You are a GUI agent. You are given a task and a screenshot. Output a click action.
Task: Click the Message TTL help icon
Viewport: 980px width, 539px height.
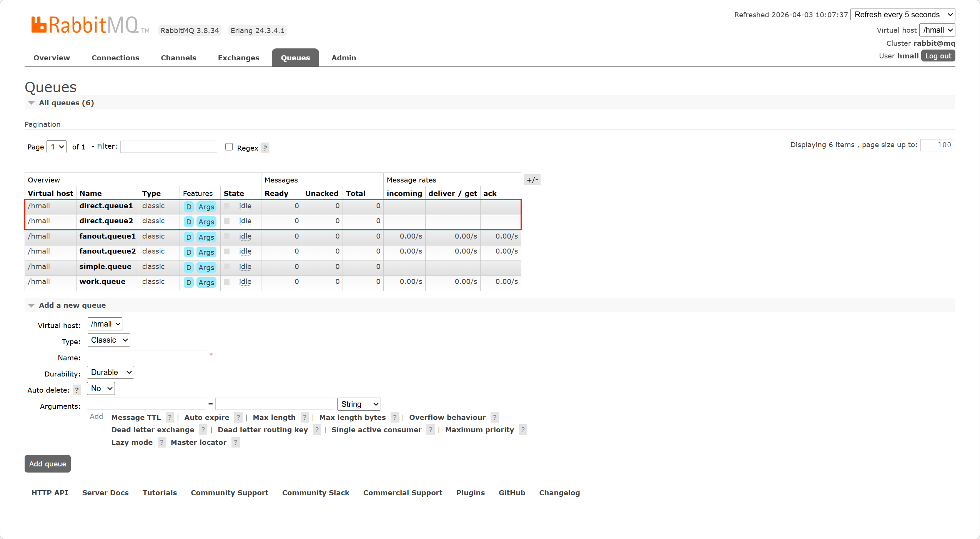[x=170, y=417]
